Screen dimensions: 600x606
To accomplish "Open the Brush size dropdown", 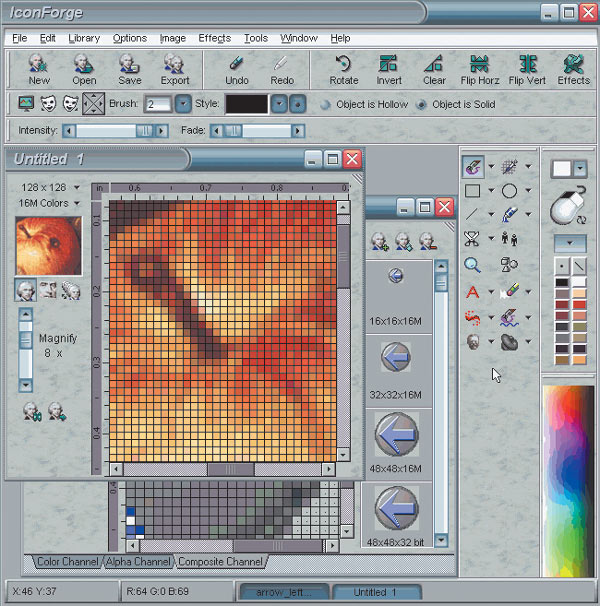I will click(x=183, y=104).
